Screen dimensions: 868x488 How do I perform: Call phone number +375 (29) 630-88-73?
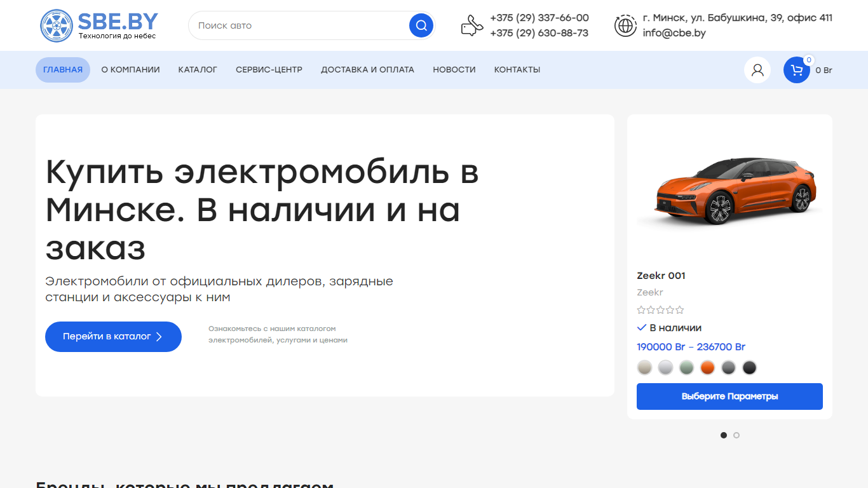[x=539, y=33]
